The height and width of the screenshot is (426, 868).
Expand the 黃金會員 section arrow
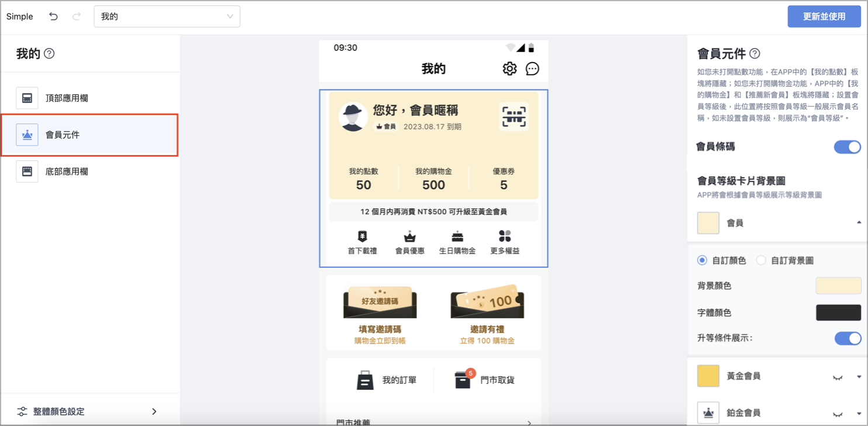[859, 376]
